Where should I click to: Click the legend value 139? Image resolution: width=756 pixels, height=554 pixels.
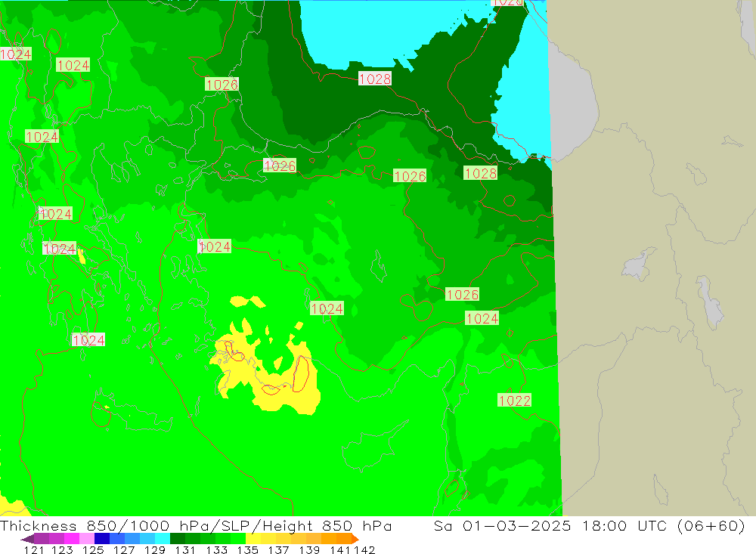tap(309, 549)
